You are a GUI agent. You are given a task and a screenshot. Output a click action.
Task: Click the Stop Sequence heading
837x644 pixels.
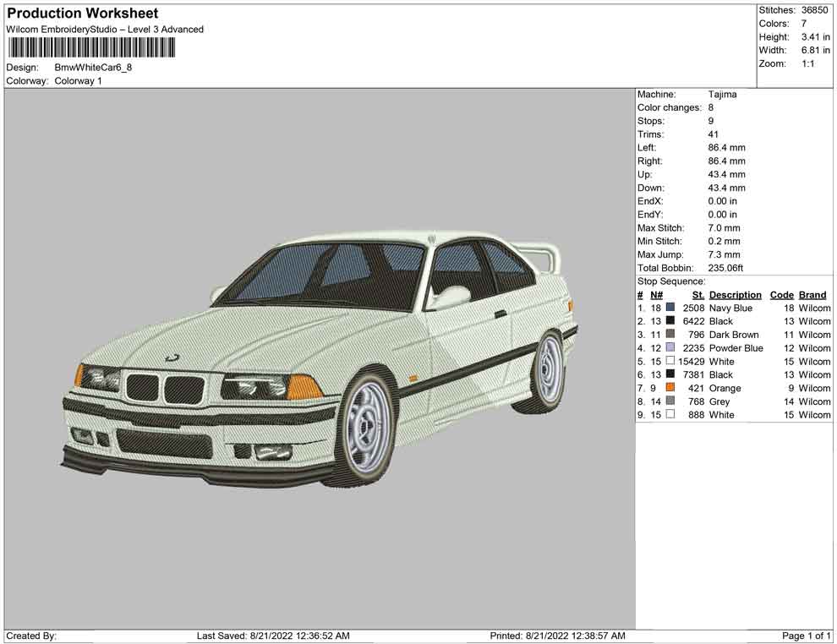[671, 281]
